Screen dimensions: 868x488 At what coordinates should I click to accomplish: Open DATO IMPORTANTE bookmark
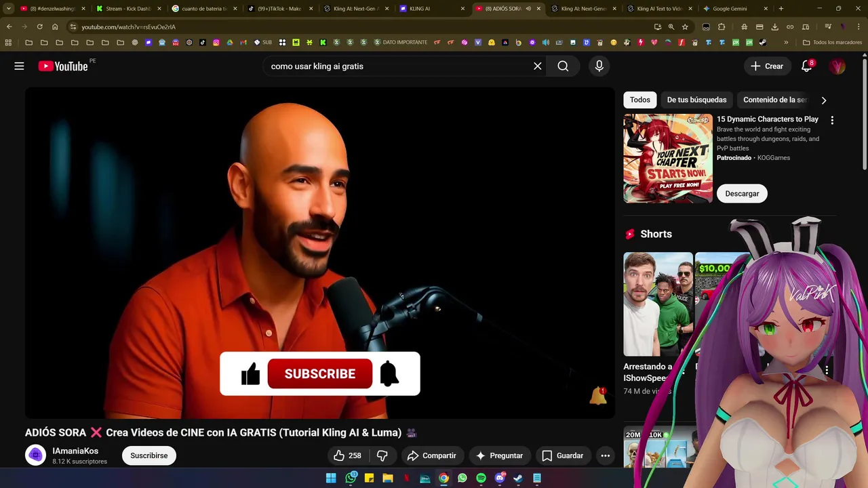pos(401,42)
